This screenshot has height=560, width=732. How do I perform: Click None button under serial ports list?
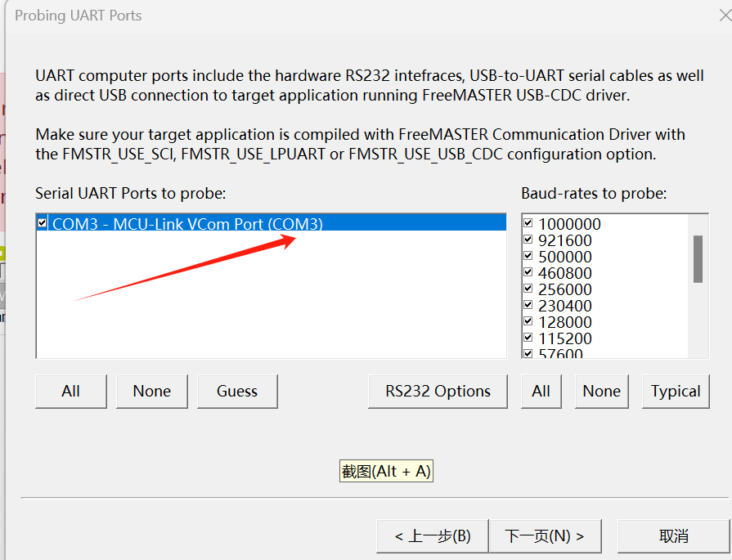click(152, 392)
